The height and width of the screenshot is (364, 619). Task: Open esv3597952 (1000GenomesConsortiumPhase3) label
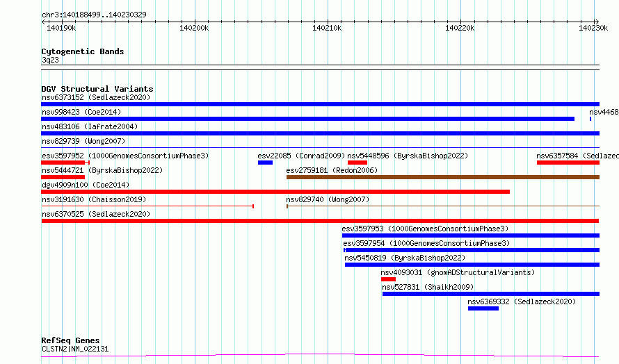pyautogui.click(x=125, y=156)
